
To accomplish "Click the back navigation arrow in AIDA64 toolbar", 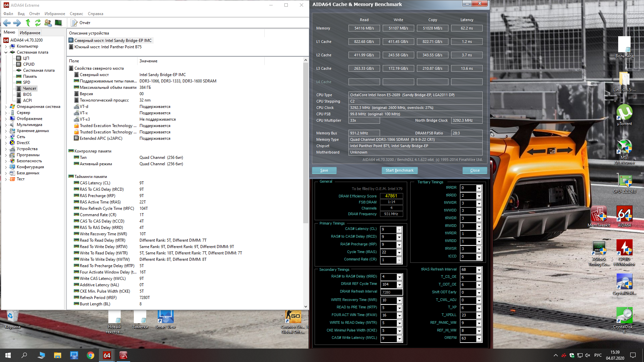I will point(7,23).
